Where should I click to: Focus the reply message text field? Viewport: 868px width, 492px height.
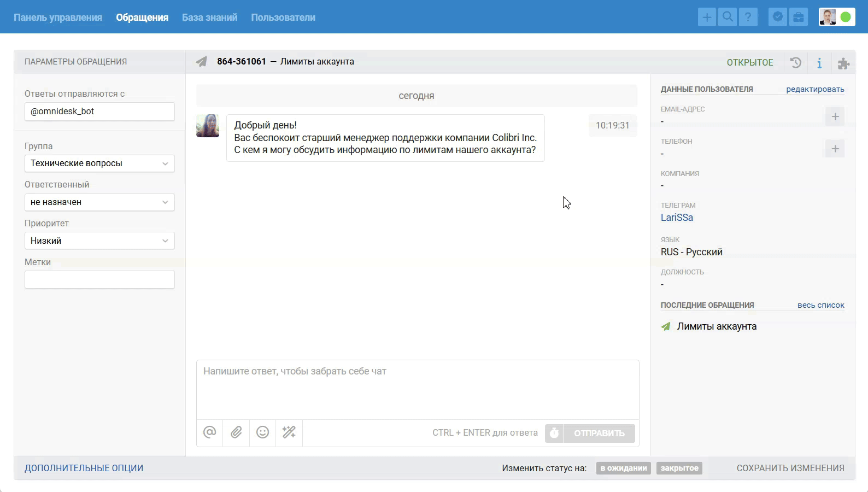tap(418, 389)
